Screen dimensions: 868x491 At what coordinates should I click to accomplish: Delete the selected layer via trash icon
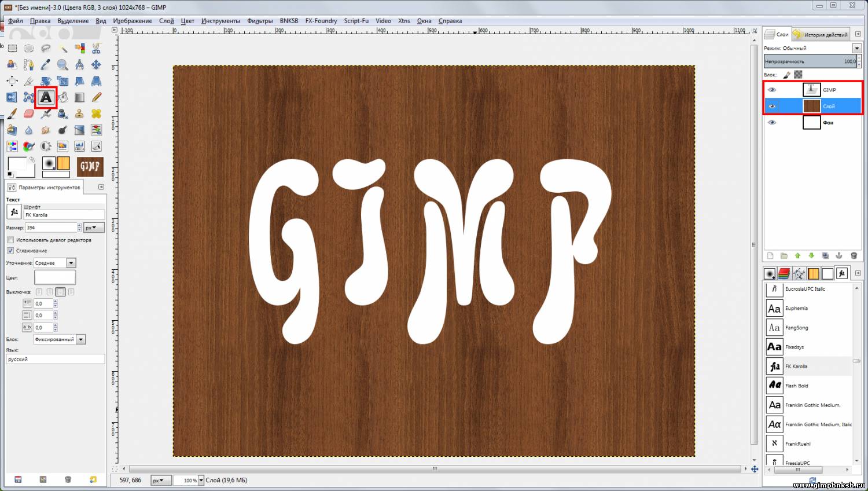coord(854,255)
